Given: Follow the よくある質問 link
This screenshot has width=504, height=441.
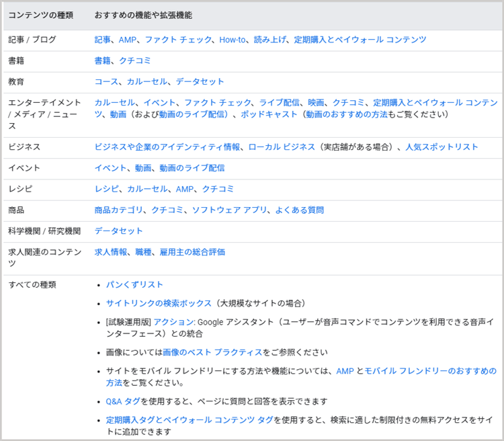Looking at the screenshot, I should tap(300, 210).
